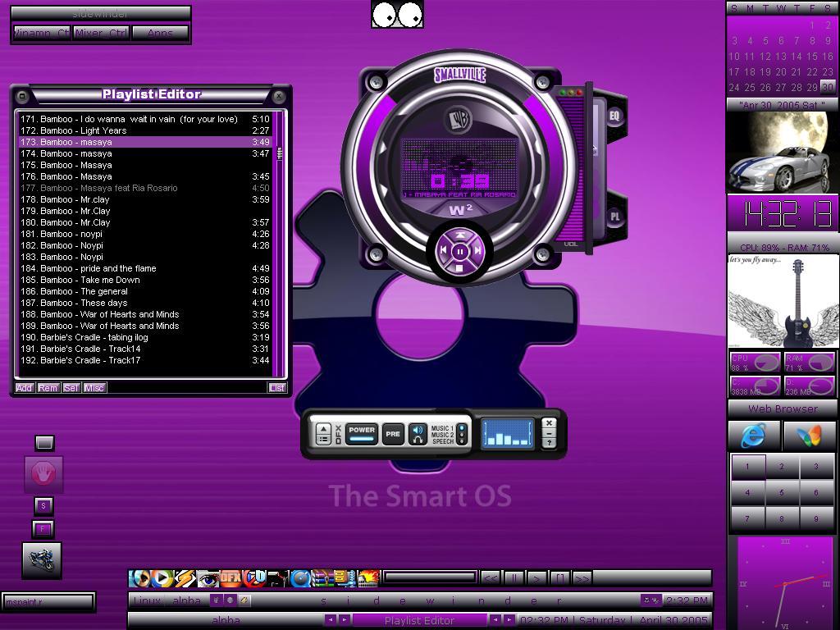Click the Mixer Ctrl tab in sidewinder panel

[x=101, y=33]
